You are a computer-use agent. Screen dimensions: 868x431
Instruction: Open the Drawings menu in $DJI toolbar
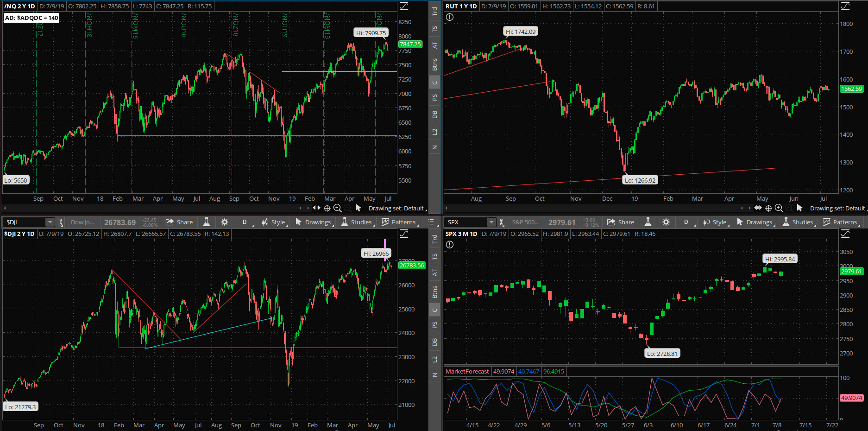click(x=314, y=222)
